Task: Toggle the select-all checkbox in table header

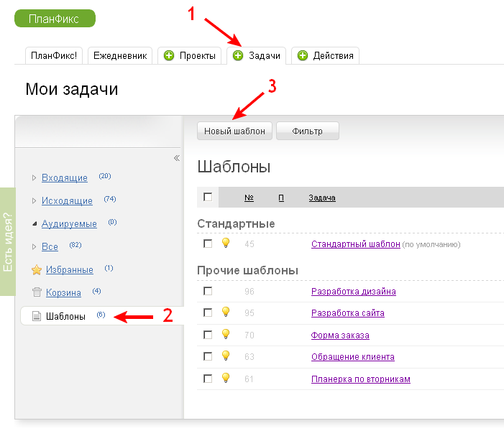Action: (x=208, y=198)
